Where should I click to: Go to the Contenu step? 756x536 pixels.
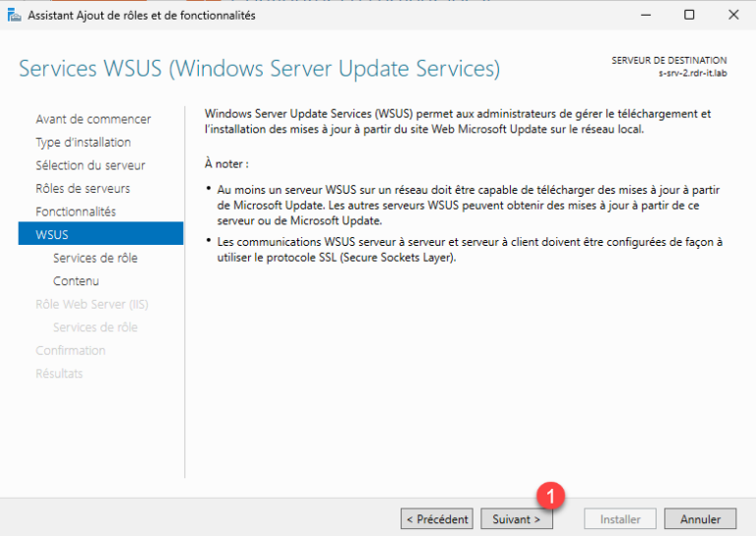tap(76, 280)
